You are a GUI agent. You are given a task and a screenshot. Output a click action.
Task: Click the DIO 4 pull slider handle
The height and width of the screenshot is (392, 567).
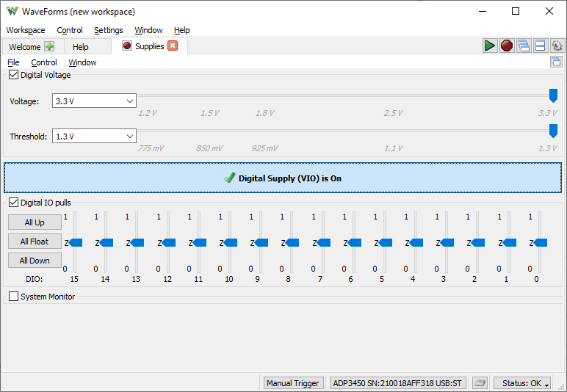point(416,242)
